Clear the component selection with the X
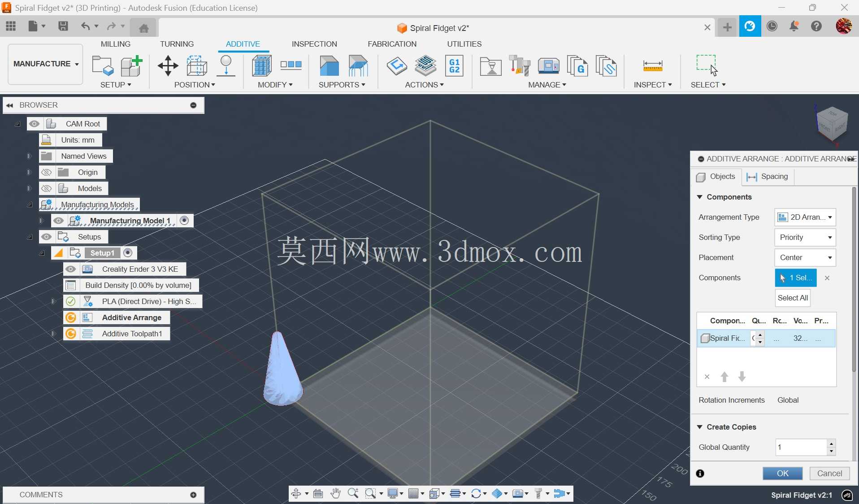Screen dimensions: 859x504 pos(827,278)
